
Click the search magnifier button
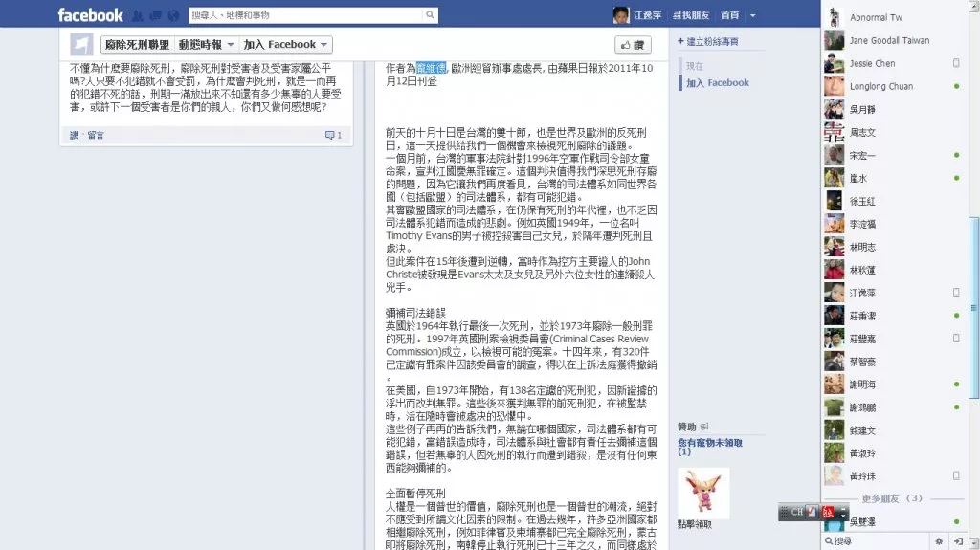pos(430,15)
